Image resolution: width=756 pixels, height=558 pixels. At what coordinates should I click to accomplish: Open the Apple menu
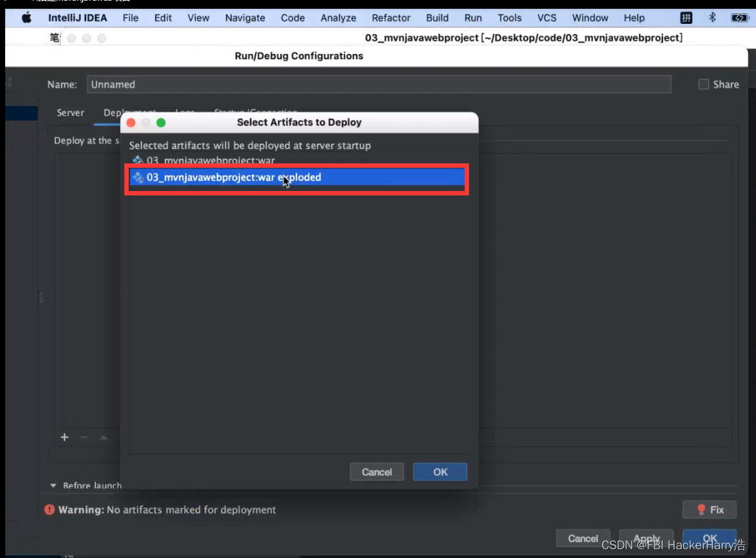point(26,18)
